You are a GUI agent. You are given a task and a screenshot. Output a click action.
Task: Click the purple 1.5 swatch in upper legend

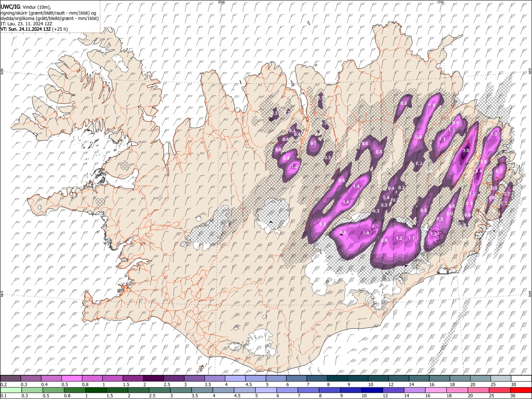pos(133,378)
